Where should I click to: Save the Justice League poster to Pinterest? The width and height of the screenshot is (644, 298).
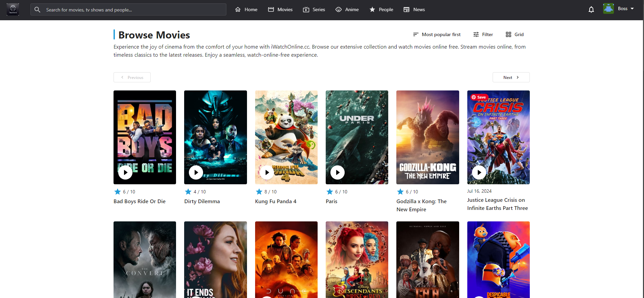pos(479,97)
